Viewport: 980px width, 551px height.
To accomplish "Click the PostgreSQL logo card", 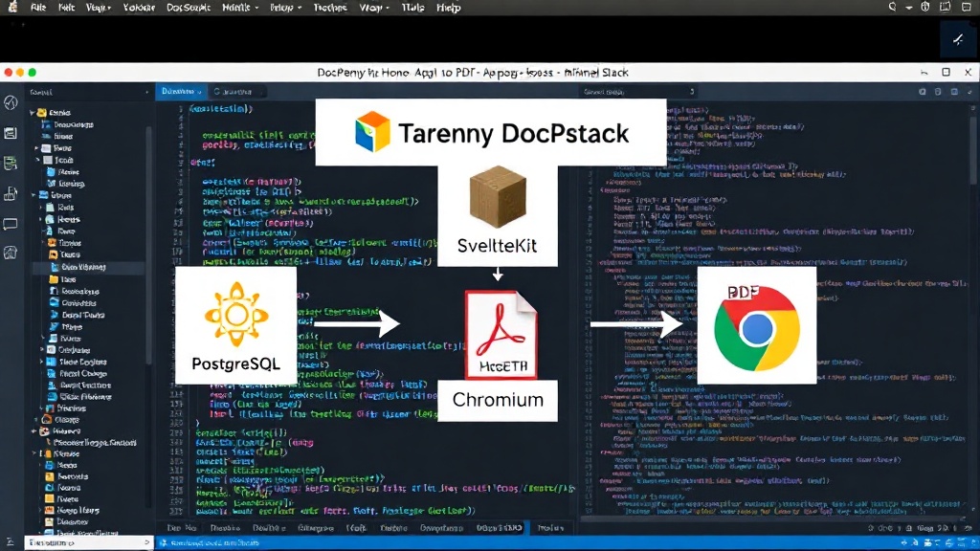I will pyautogui.click(x=235, y=325).
